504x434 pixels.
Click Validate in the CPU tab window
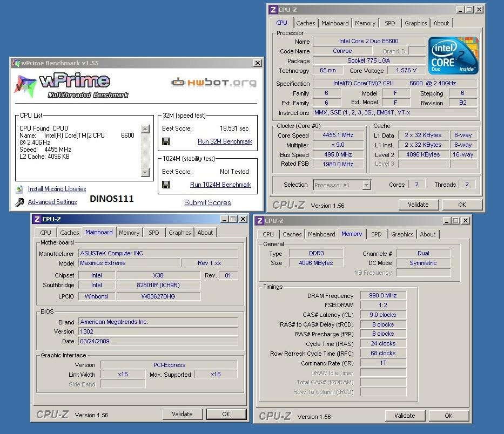(x=418, y=205)
